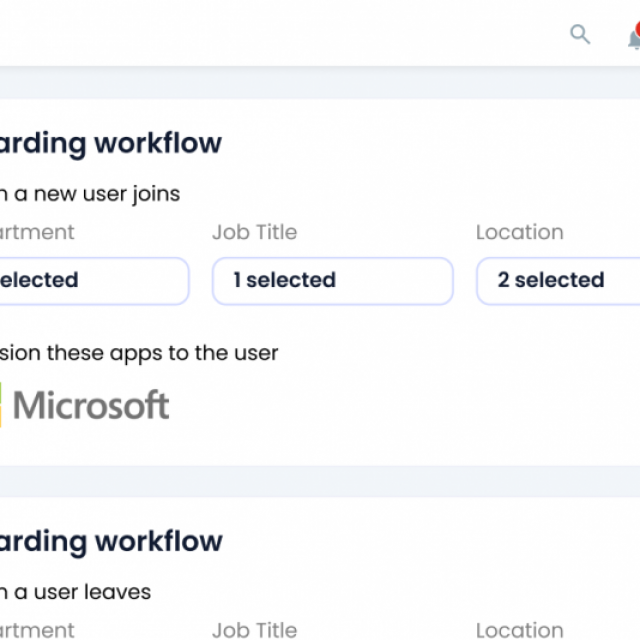
Task: Click the first 'arding workflow' heading
Action: click(x=111, y=144)
